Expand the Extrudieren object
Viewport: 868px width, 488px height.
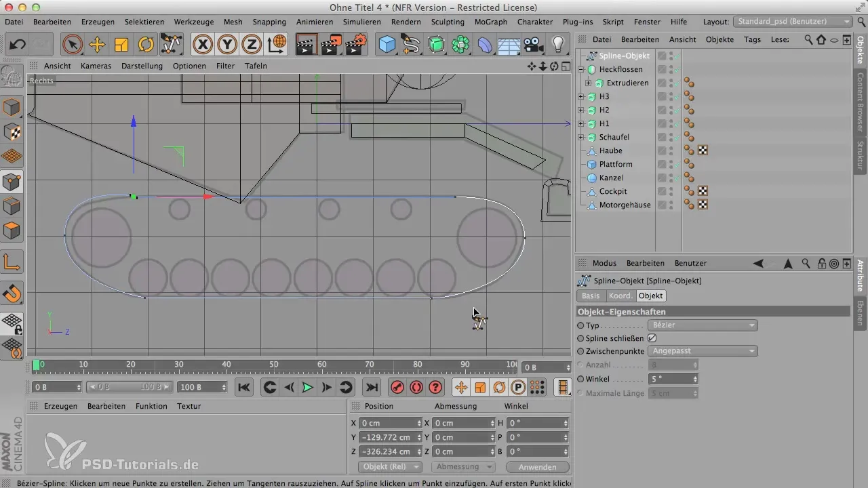588,83
